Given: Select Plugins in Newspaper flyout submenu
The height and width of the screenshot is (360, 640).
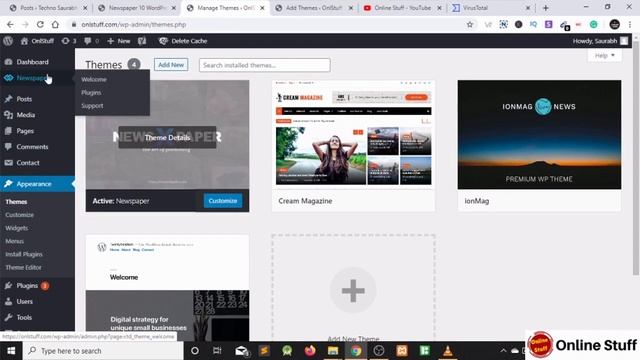Looking at the screenshot, I should [x=91, y=93].
